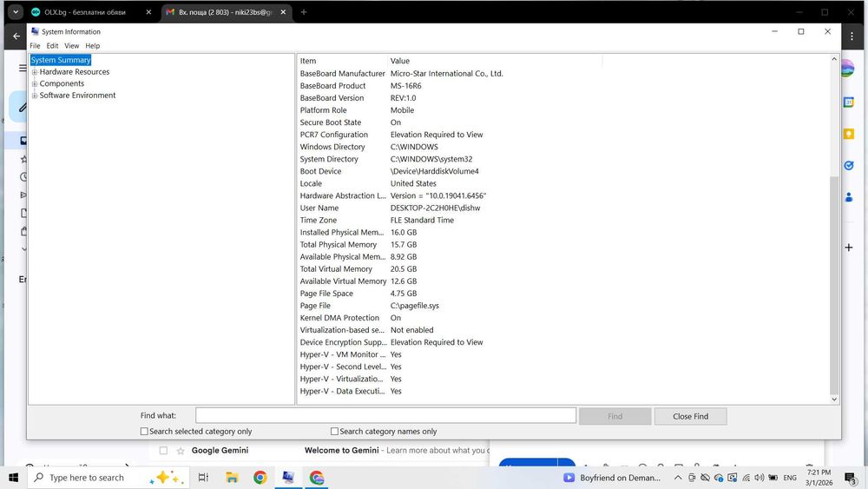Open the Help menu

(x=93, y=46)
